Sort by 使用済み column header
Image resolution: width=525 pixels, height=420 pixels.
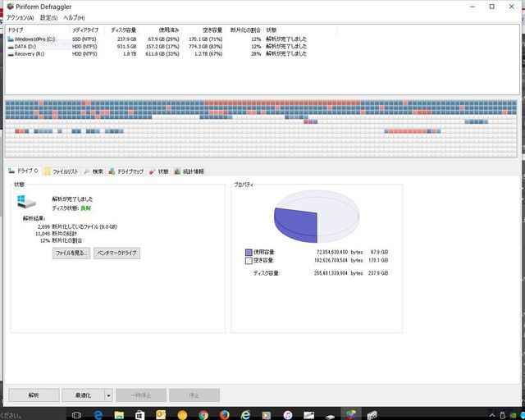(160, 30)
